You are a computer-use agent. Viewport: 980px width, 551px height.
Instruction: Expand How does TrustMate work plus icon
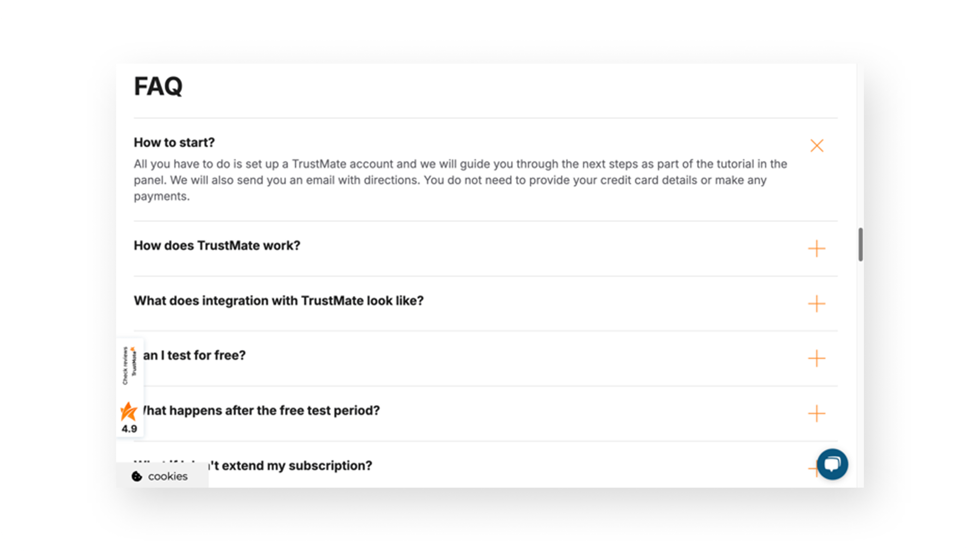[x=816, y=249]
